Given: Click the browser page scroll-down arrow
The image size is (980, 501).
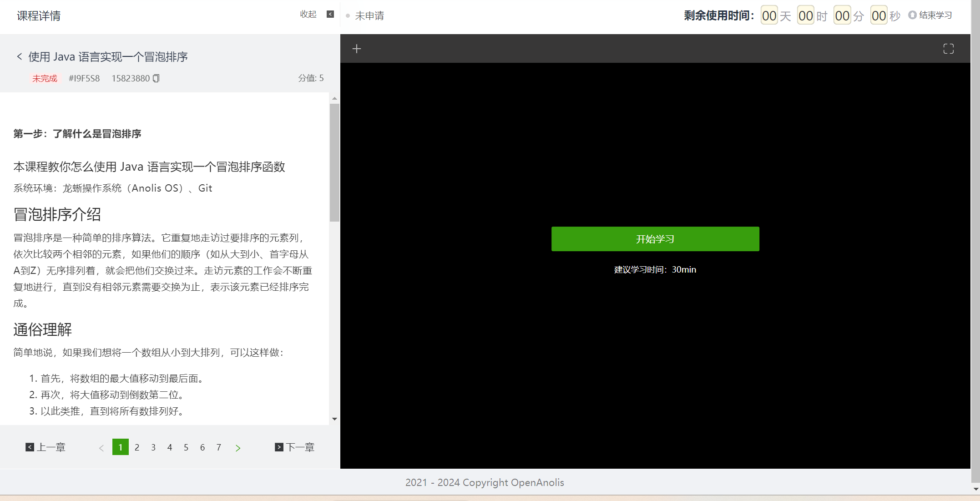Looking at the screenshot, I should (x=975, y=489).
